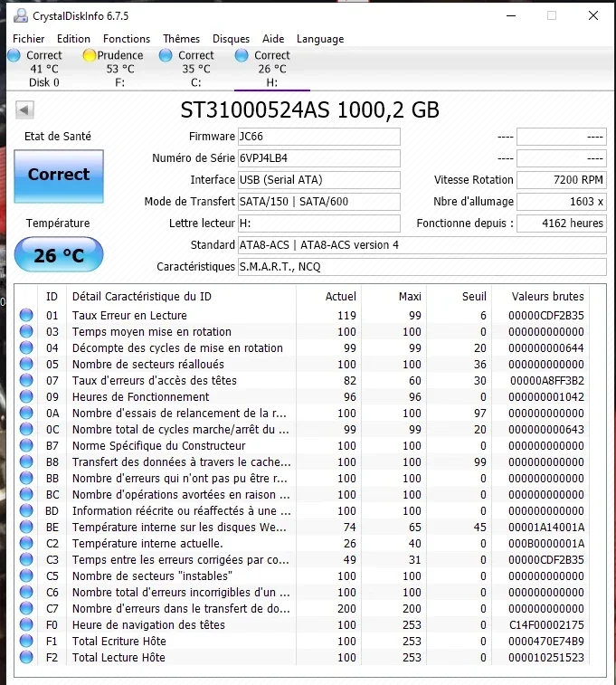The height and width of the screenshot is (685, 616).
Task: Click the Firmware JC66 field
Action: tap(318, 137)
